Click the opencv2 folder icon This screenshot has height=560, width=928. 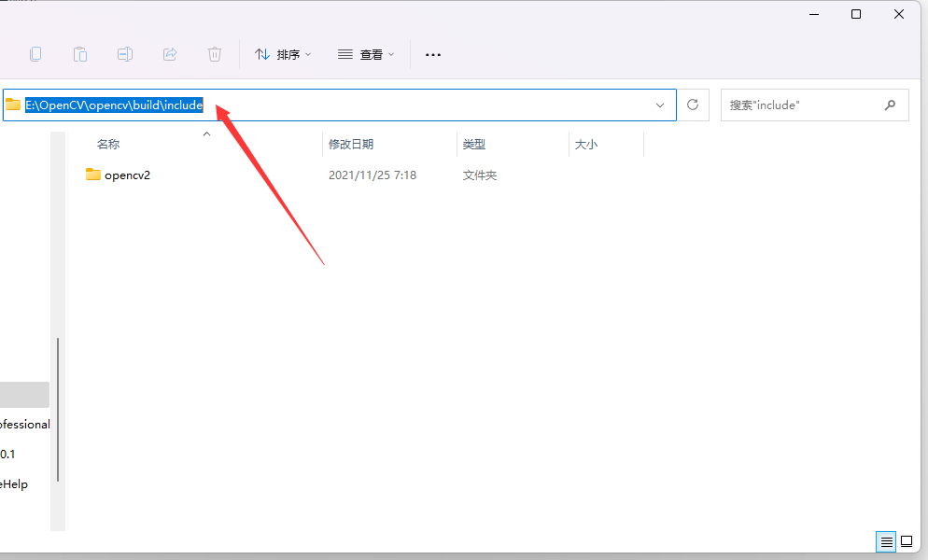[x=93, y=174]
